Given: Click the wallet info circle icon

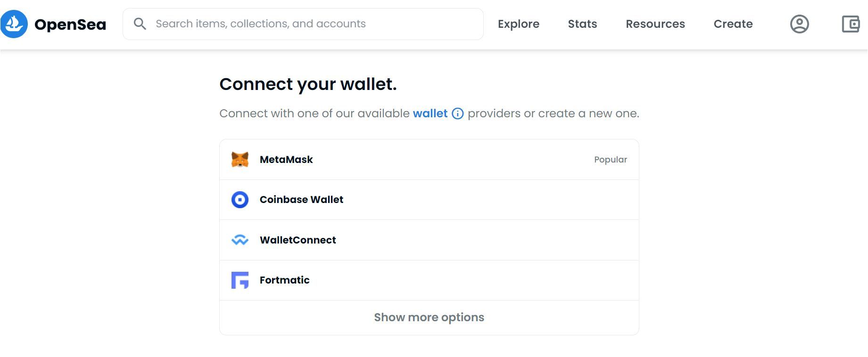Looking at the screenshot, I should point(458,114).
